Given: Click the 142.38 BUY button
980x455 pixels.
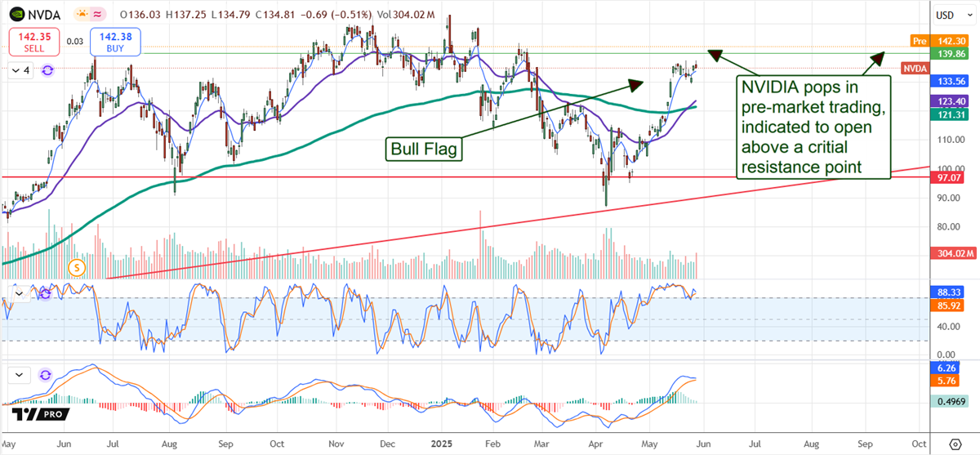Looking at the screenshot, I should pos(117,42).
